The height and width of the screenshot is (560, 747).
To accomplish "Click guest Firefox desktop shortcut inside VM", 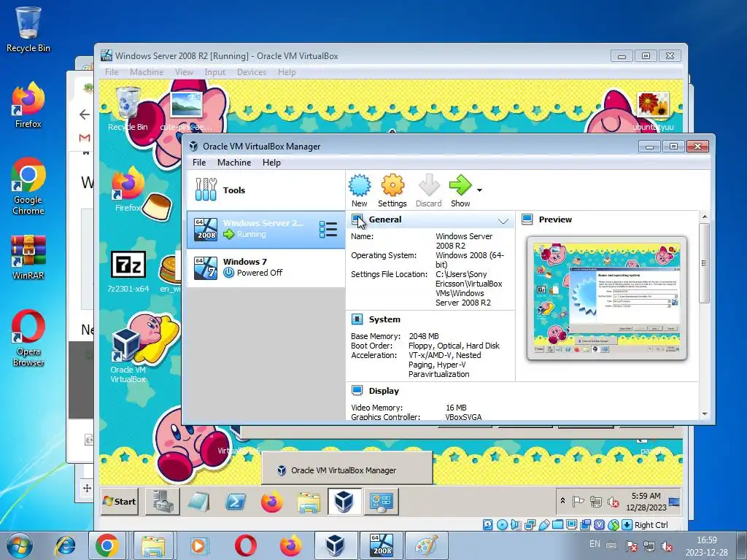I will pyautogui.click(x=128, y=190).
